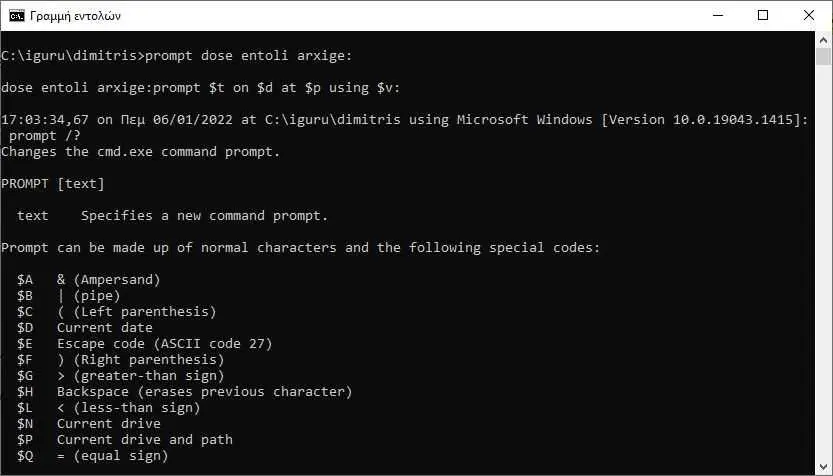
Task: Minimize the command prompt window
Action: [718, 15]
